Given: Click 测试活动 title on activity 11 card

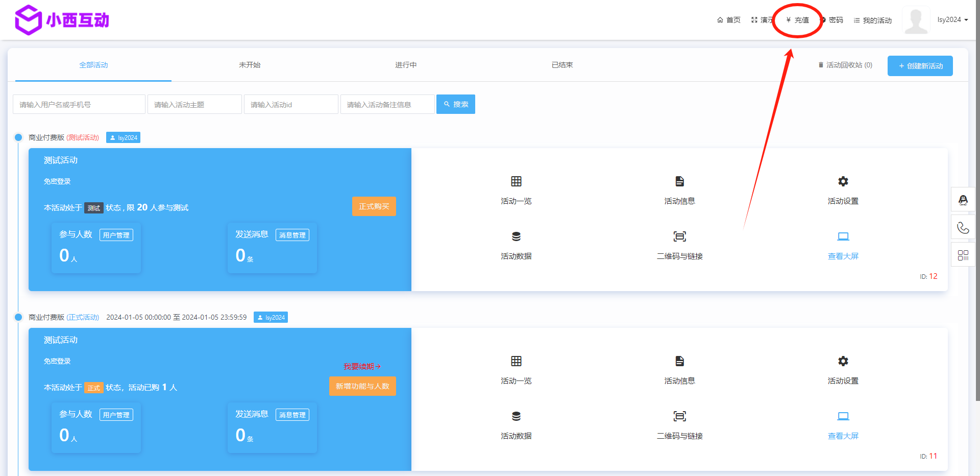Looking at the screenshot, I should [61, 340].
